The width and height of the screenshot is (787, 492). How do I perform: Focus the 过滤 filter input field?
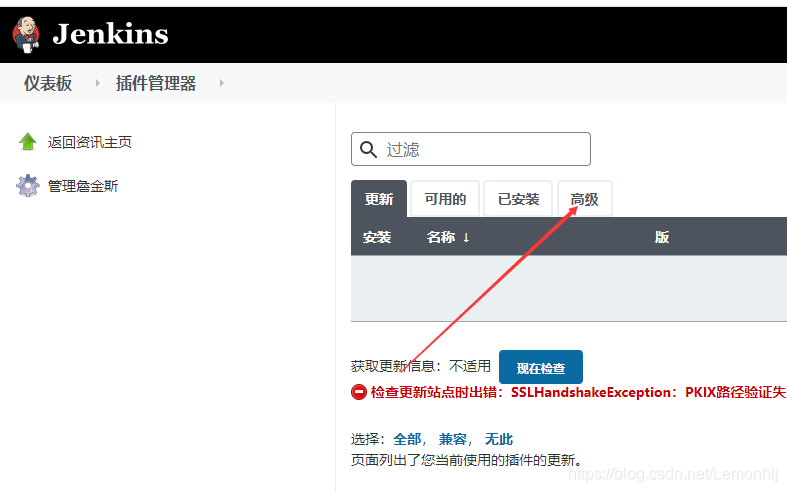(471, 149)
